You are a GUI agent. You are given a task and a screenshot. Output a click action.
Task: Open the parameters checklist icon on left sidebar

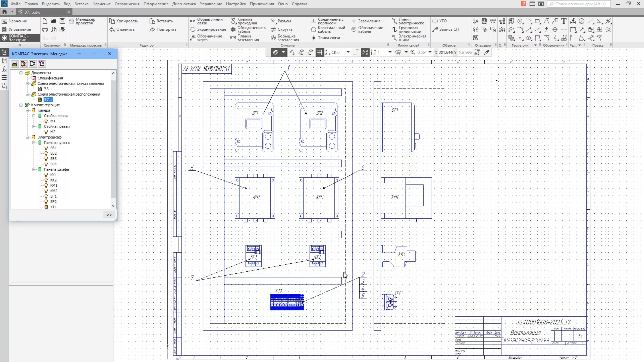pos(4,61)
